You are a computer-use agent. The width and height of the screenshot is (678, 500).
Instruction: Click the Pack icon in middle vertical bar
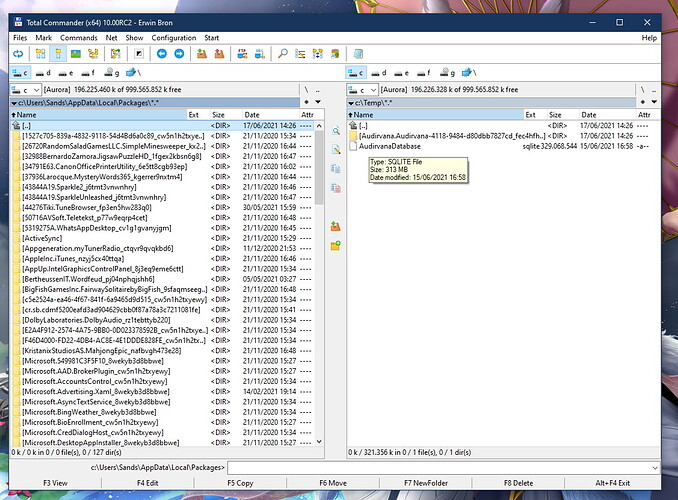pos(336,226)
